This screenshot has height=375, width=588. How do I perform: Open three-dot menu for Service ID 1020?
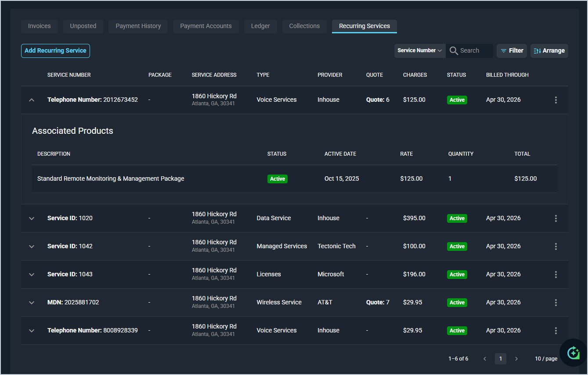(x=556, y=218)
